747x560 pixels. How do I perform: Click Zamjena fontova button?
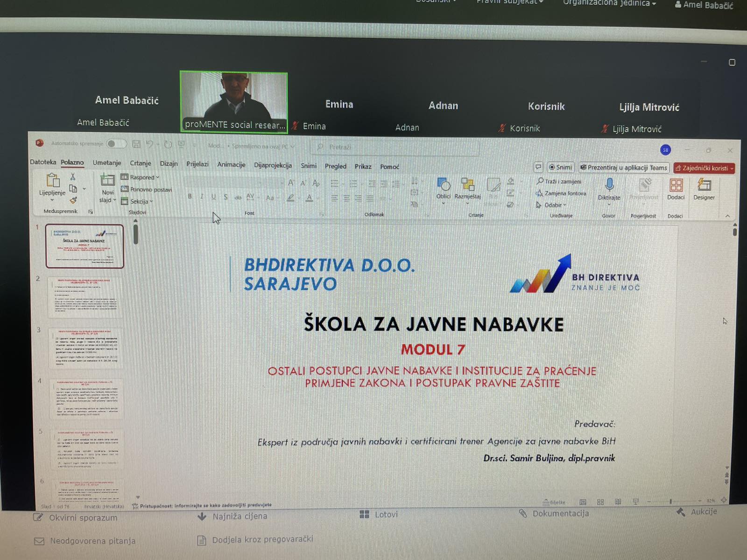pyautogui.click(x=561, y=193)
